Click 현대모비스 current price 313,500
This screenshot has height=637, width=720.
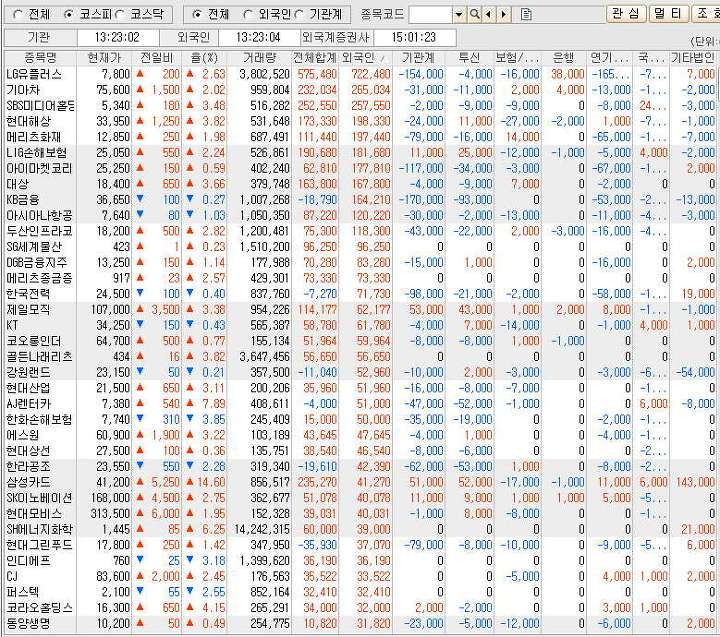110,513
